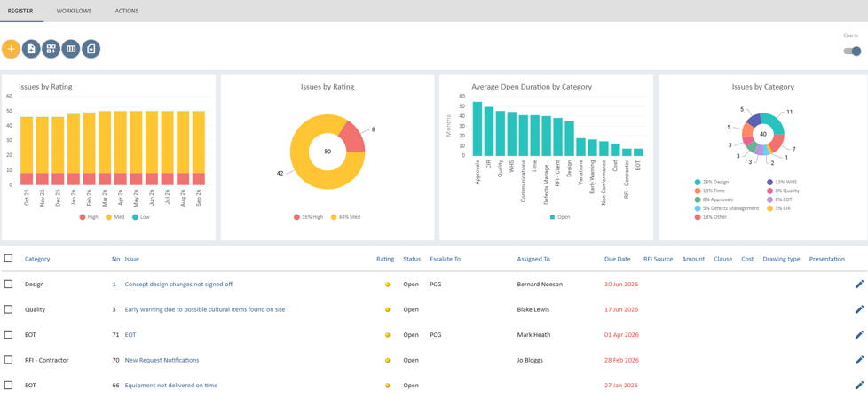This screenshot has width=868, height=398.
Task: Click the orange add new issue button
Action: coord(11,50)
